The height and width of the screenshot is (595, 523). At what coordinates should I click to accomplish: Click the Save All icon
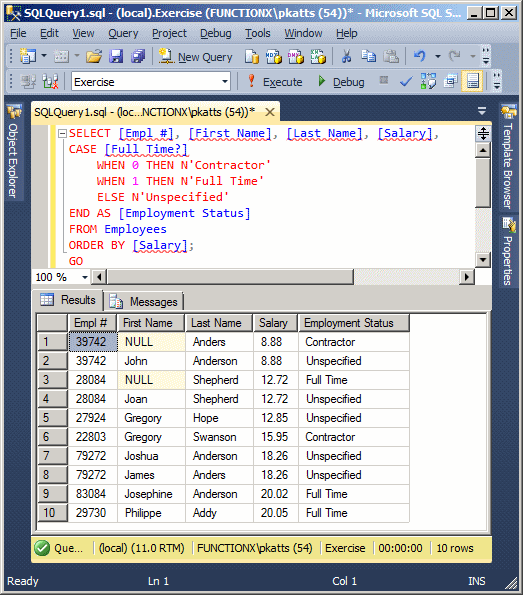(138, 57)
